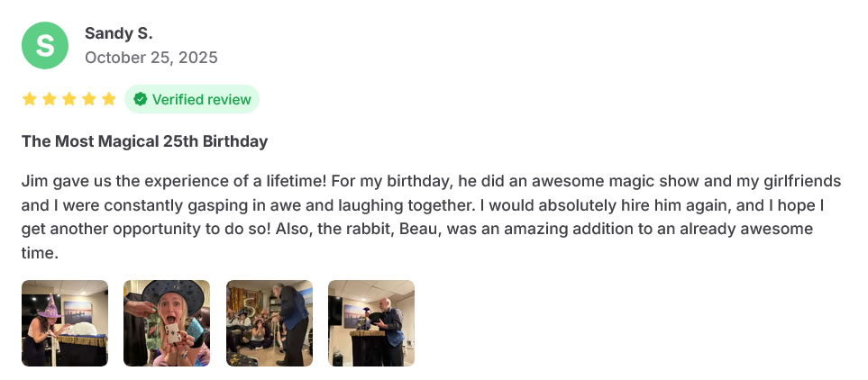Click the "Verified review" badge text
868x380 pixels.
201,99
